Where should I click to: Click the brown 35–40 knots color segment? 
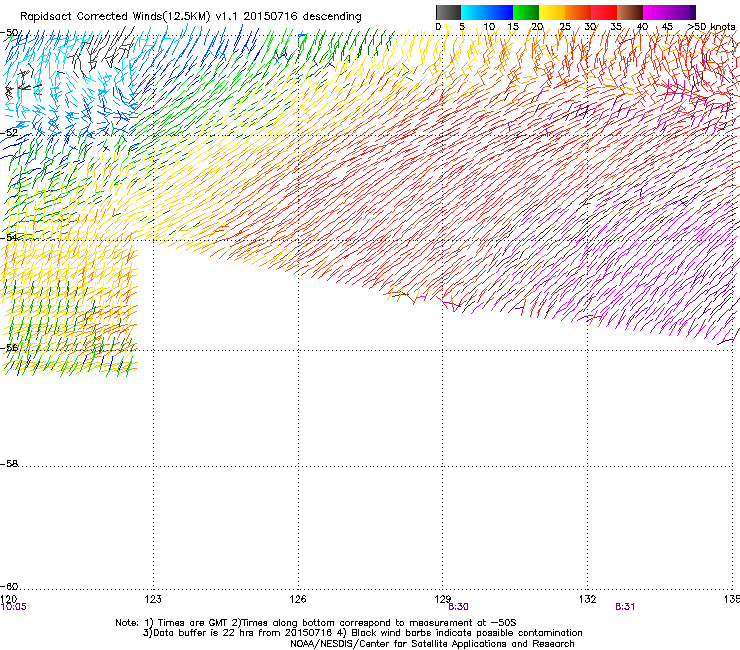630,12
